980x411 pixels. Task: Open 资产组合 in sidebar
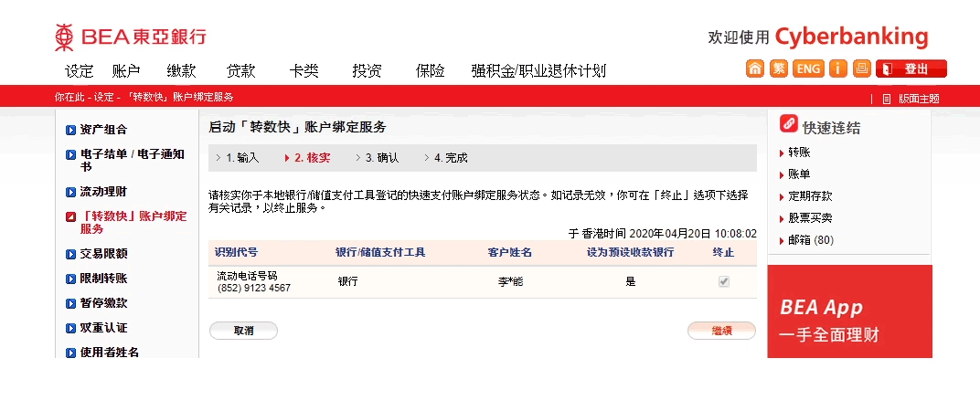click(x=103, y=130)
